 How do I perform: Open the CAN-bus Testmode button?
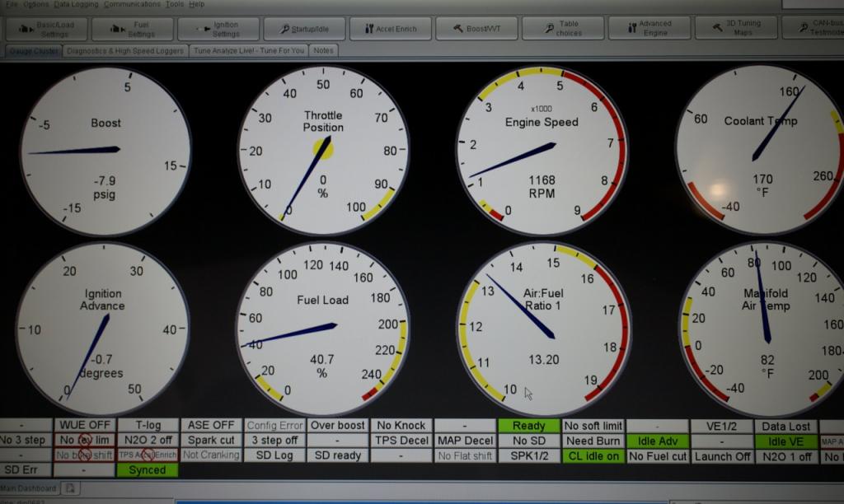coord(813,27)
